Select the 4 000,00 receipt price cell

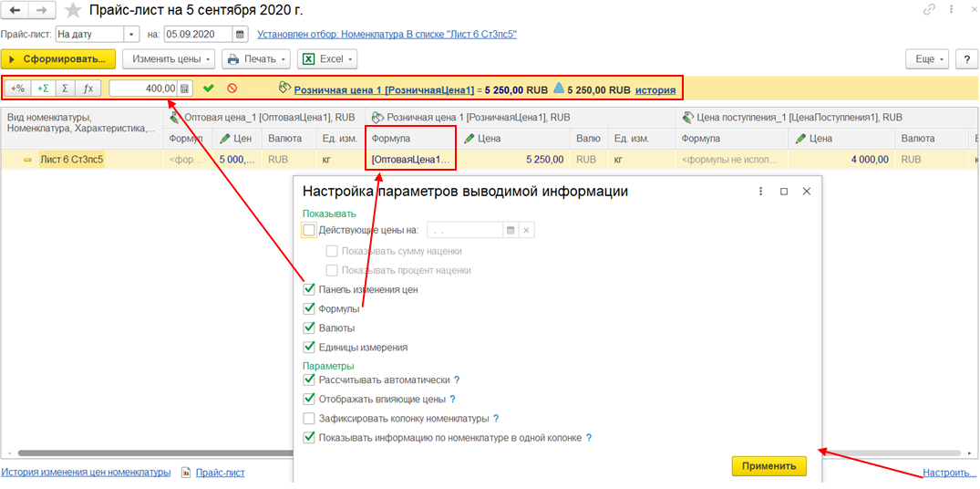click(x=841, y=160)
